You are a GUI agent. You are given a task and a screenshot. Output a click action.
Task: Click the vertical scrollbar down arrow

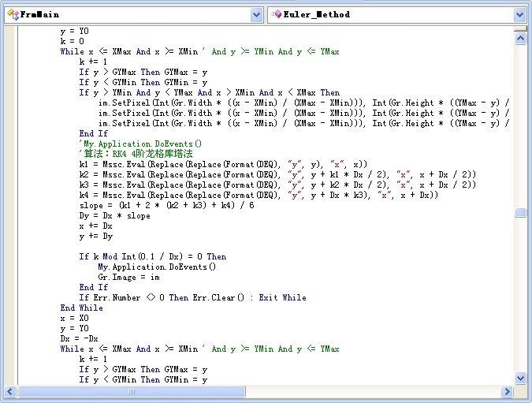(x=520, y=378)
